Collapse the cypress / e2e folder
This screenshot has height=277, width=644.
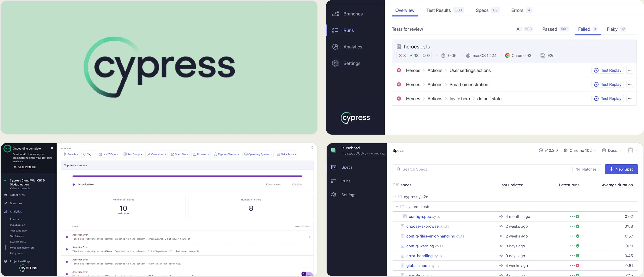click(395, 197)
